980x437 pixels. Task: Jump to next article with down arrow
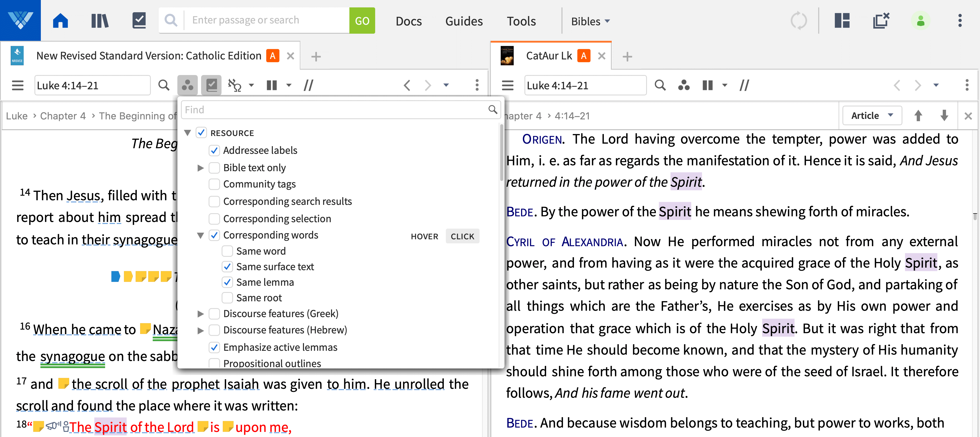(x=944, y=115)
